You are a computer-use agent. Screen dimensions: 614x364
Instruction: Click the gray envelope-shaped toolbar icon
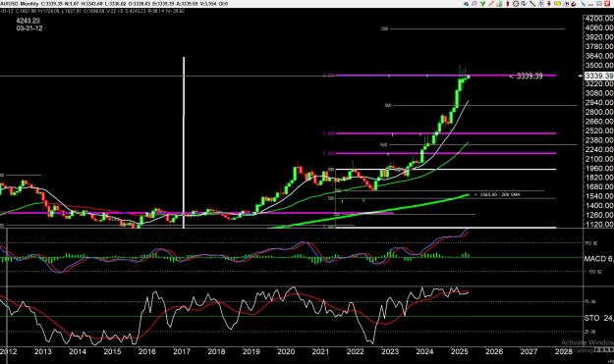[599, 4]
